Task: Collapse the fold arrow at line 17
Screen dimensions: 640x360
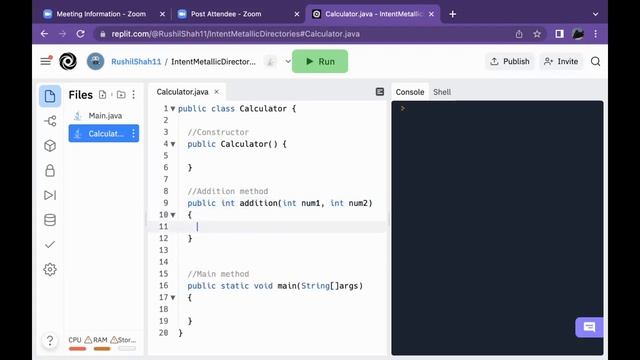Action: click(x=173, y=298)
